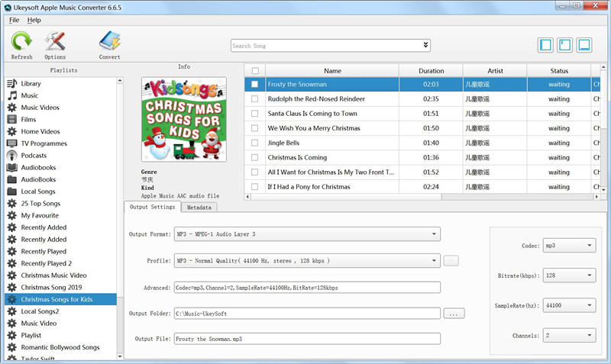Switch to the Output Settings tab
This screenshot has height=364, width=611.
tap(152, 207)
